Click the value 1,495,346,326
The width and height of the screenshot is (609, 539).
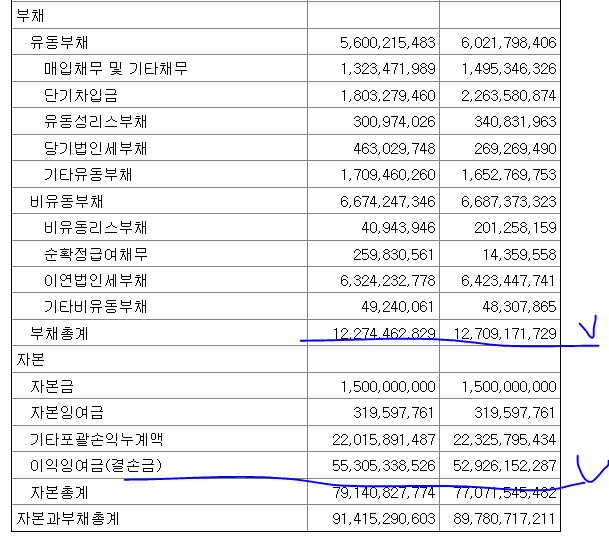[x=509, y=69]
